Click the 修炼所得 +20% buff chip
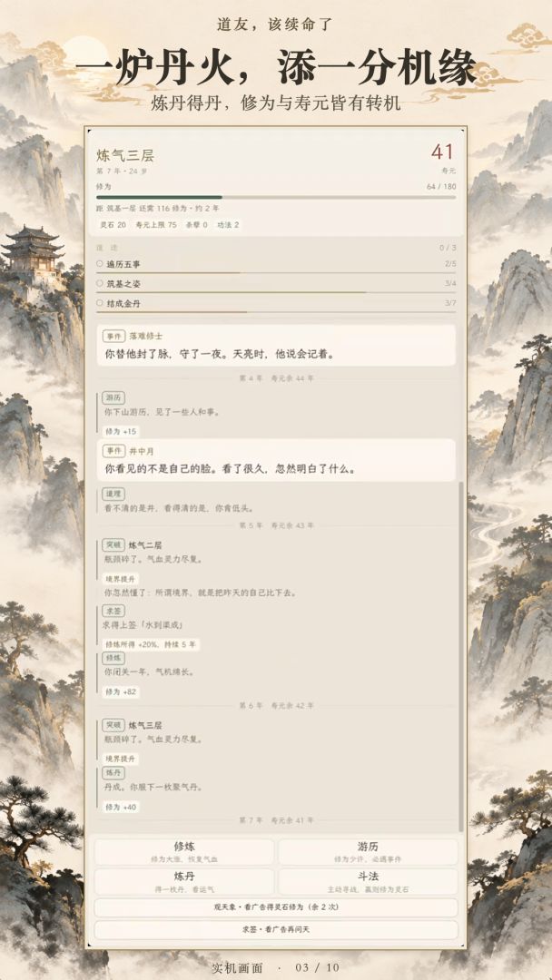 pyautogui.click(x=152, y=644)
